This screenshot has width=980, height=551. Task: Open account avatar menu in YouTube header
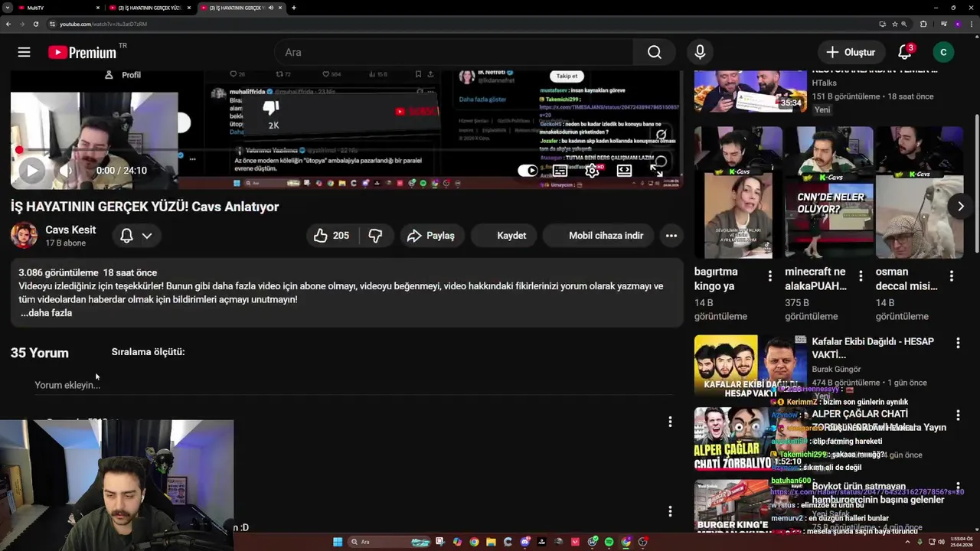pyautogui.click(x=943, y=52)
